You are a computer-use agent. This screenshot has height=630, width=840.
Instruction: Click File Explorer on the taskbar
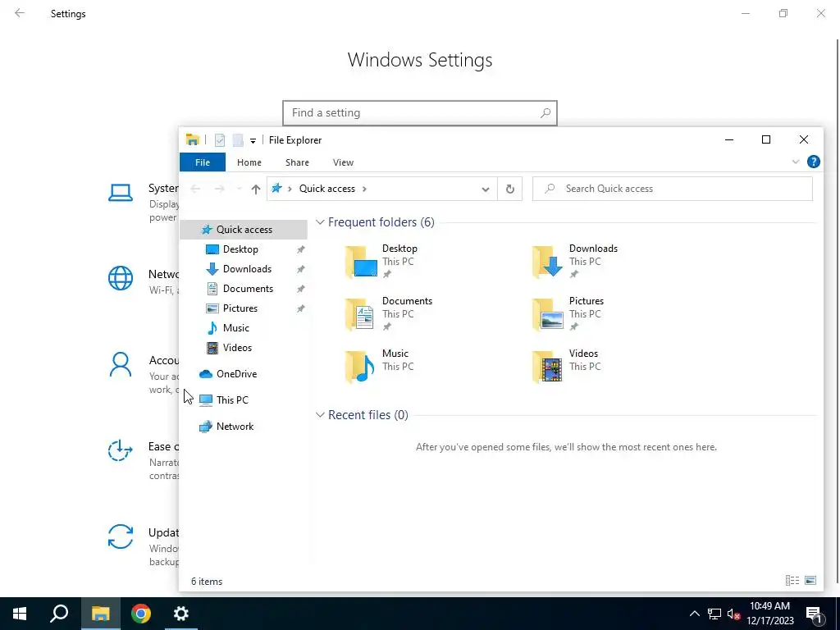pos(101,614)
